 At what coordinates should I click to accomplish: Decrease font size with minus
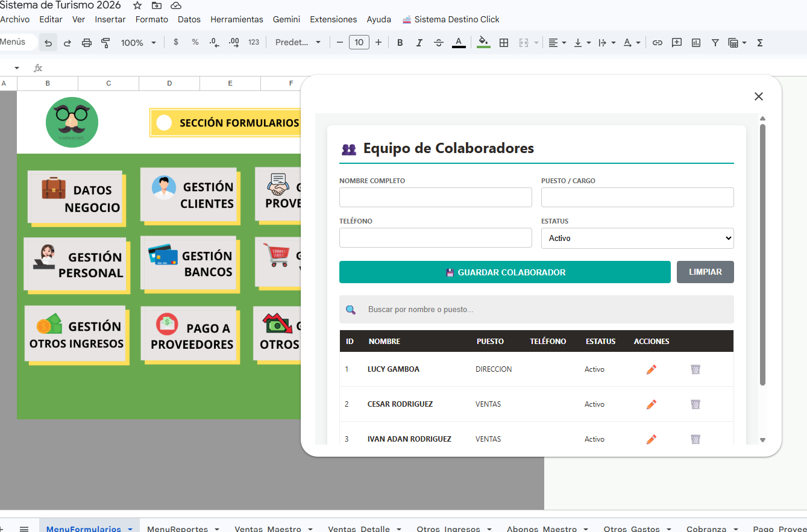340,42
